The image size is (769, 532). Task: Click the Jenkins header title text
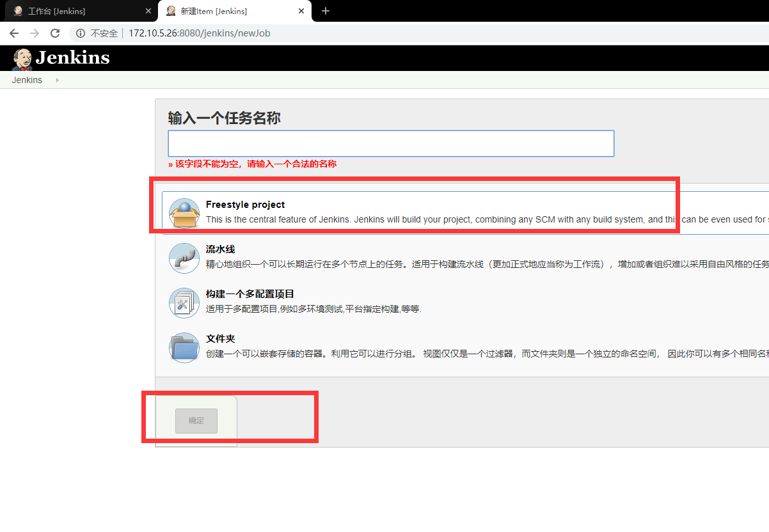[x=72, y=58]
